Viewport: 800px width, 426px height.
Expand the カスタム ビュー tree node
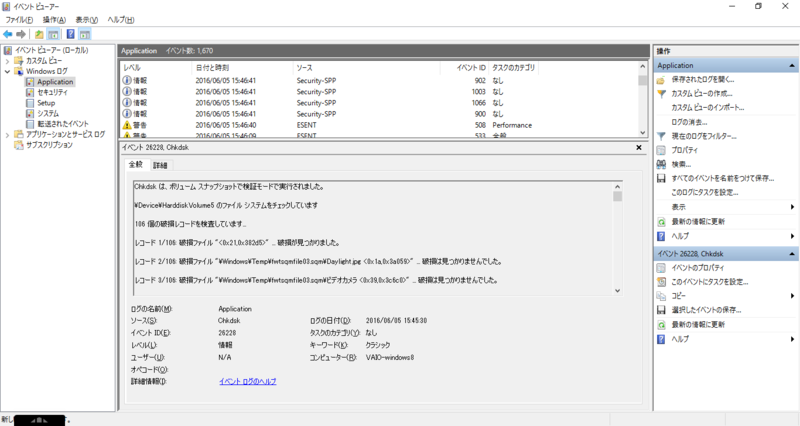point(7,61)
